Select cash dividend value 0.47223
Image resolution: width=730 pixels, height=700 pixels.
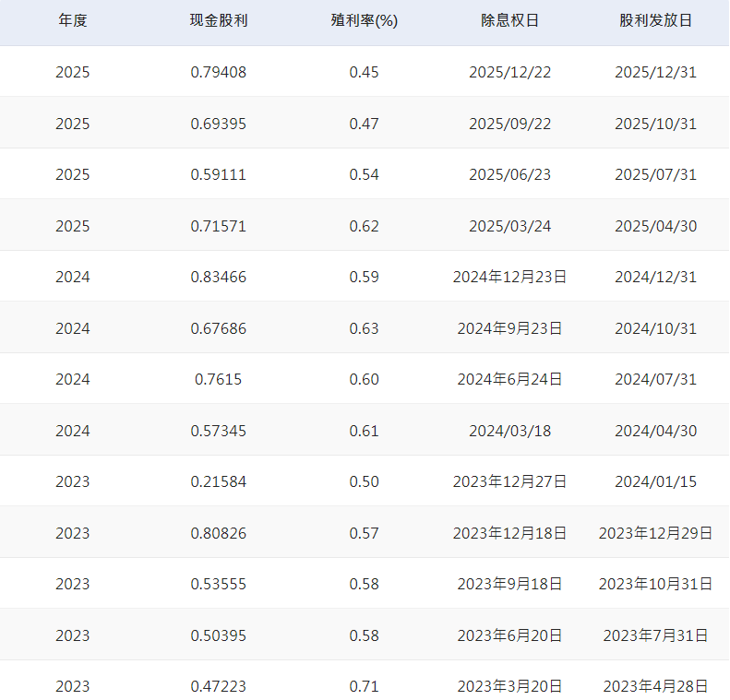pos(219,686)
